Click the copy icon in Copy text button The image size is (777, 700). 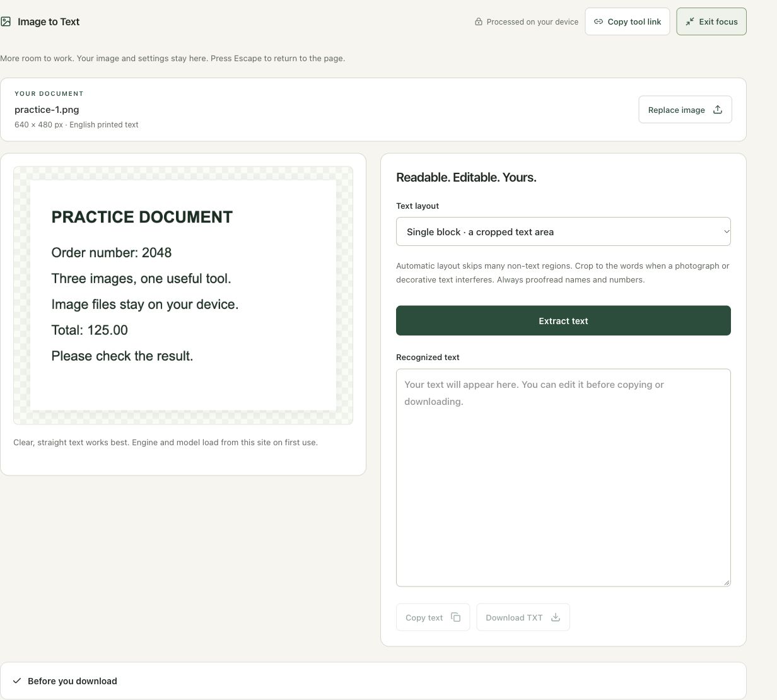[x=456, y=617]
